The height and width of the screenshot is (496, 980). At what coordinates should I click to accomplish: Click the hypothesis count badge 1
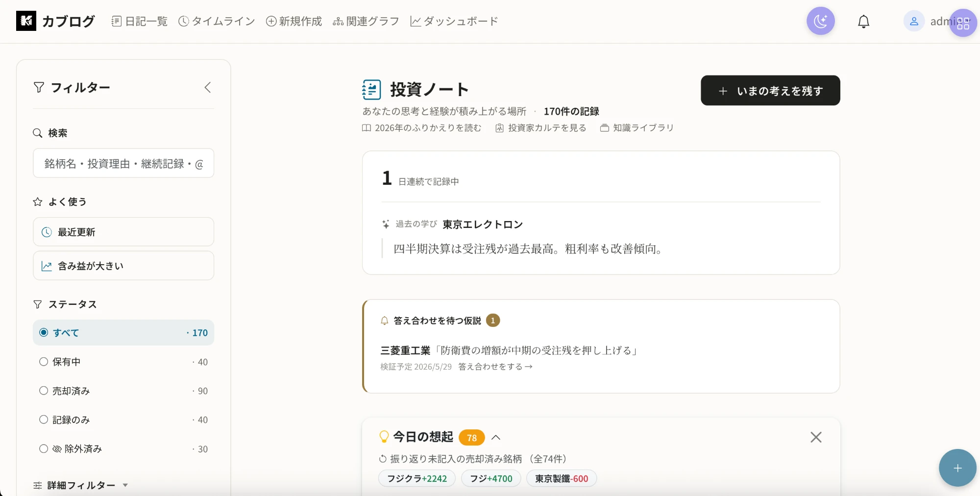point(493,321)
